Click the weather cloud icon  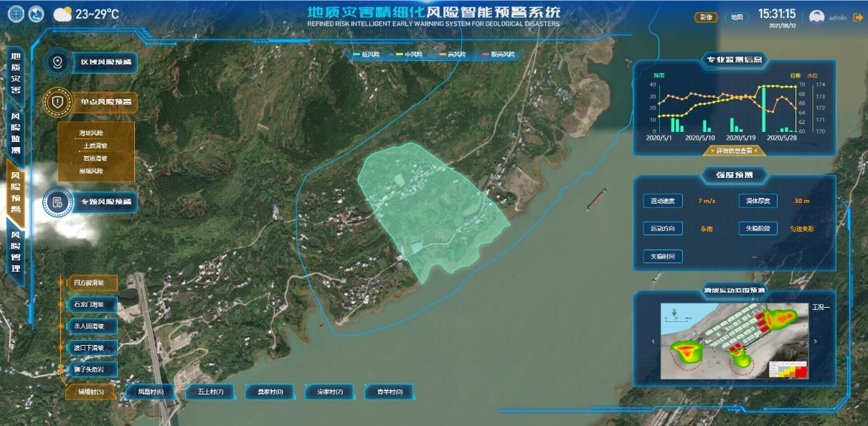[63, 14]
